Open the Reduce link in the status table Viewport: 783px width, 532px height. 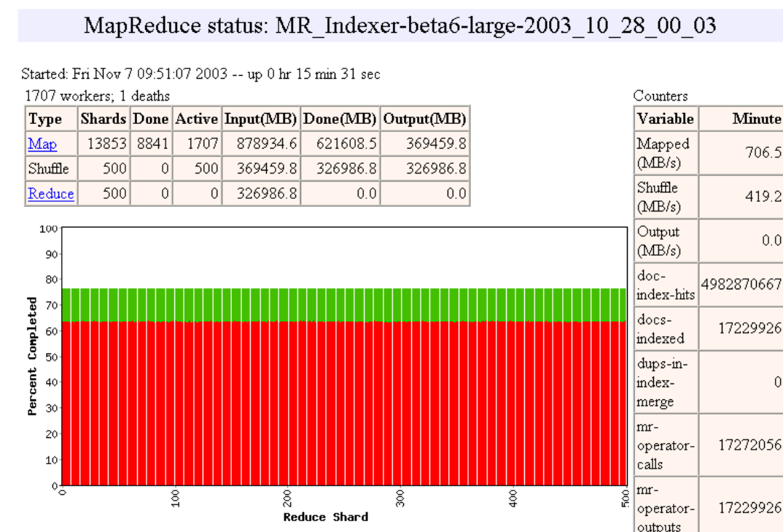[x=51, y=194]
